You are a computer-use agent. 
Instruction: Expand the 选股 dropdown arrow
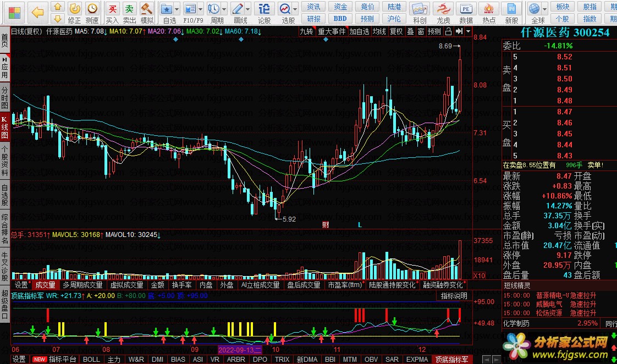295,9
